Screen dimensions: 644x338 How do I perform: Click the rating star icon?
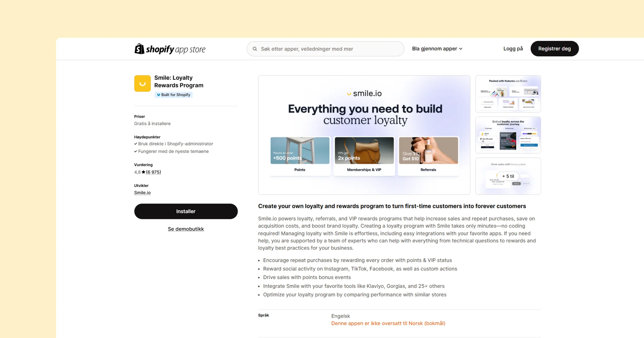143,172
